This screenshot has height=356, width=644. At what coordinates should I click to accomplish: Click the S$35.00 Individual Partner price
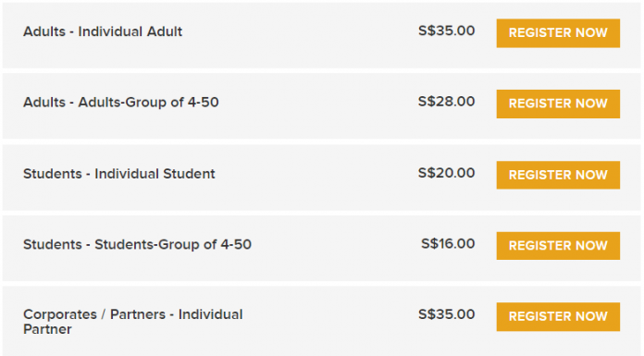point(446,314)
